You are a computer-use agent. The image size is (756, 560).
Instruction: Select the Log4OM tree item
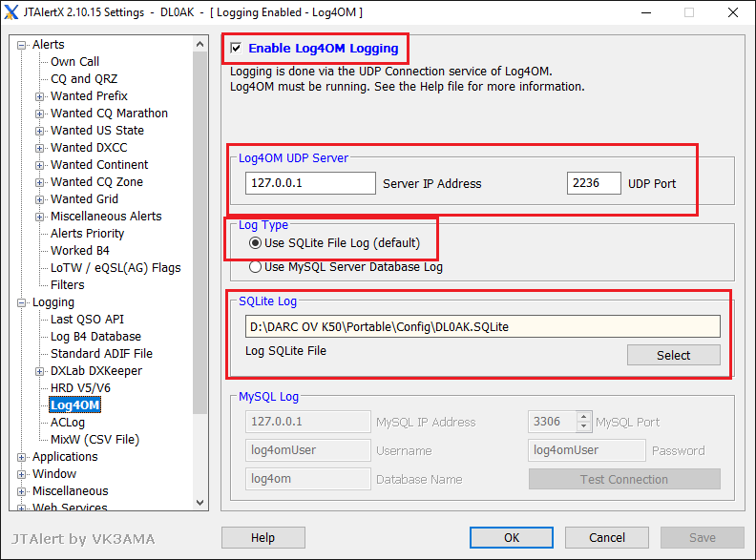pos(74,404)
